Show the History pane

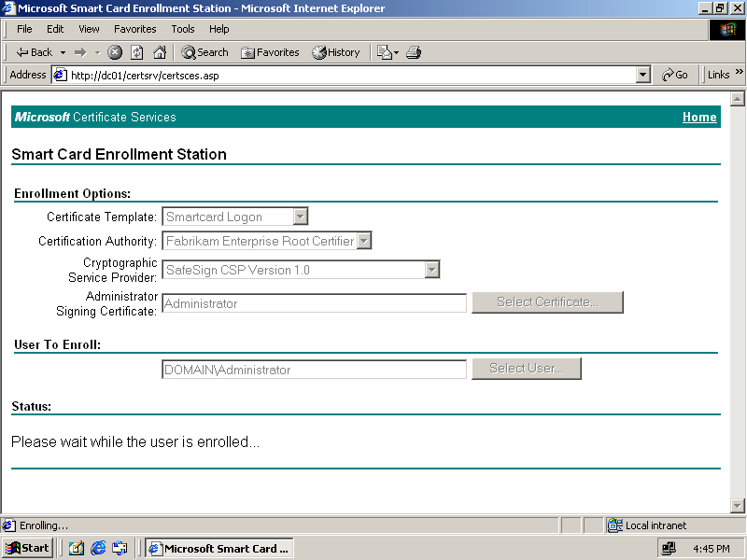335,52
